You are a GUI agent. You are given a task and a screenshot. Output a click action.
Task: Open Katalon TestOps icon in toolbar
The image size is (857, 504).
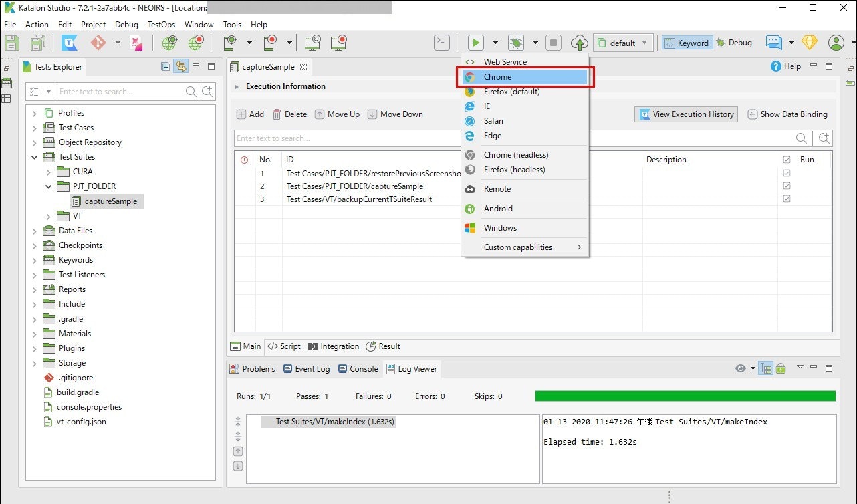[70, 43]
